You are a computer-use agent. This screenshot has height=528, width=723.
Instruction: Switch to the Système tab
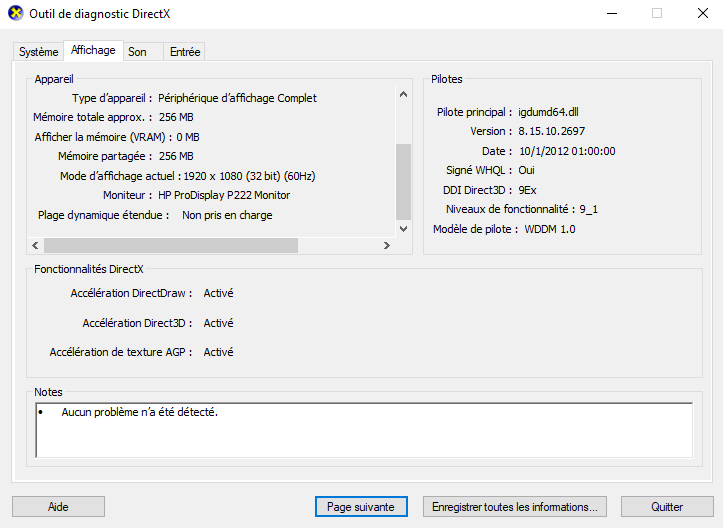pos(39,52)
